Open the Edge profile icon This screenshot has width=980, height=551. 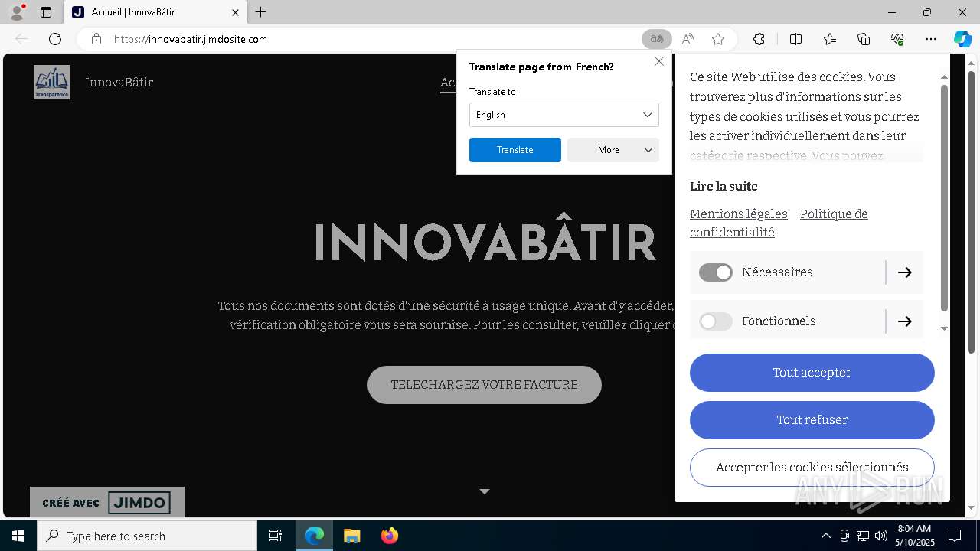tap(17, 12)
